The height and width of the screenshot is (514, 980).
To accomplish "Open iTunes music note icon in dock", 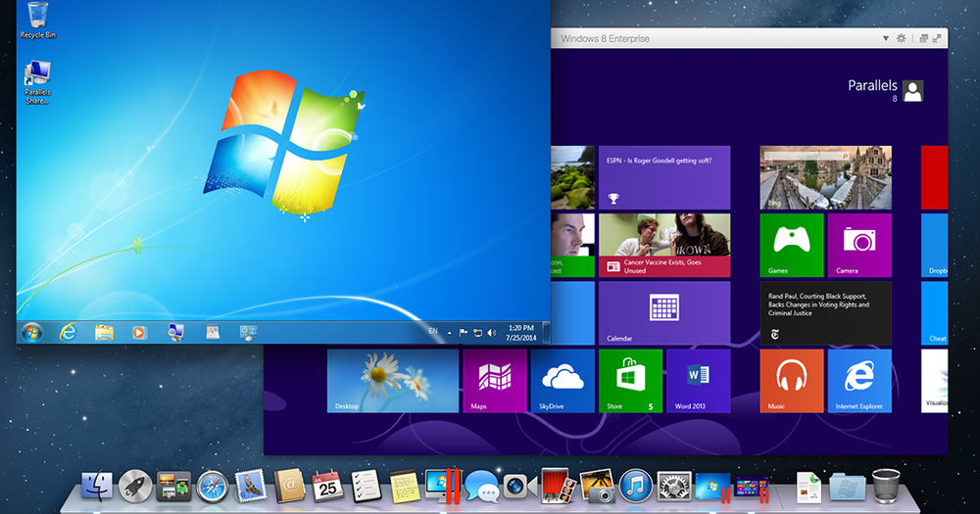I will (636, 486).
